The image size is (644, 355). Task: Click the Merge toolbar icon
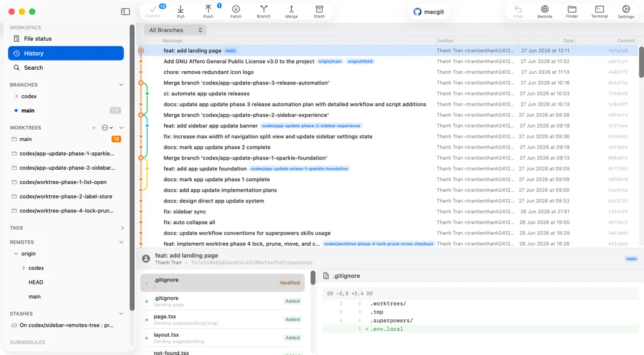pyautogui.click(x=291, y=11)
